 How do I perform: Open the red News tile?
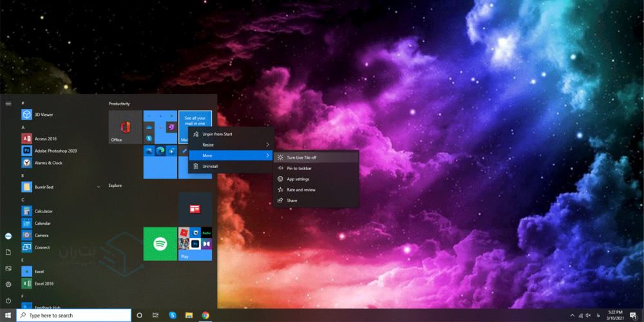click(195, 208)
